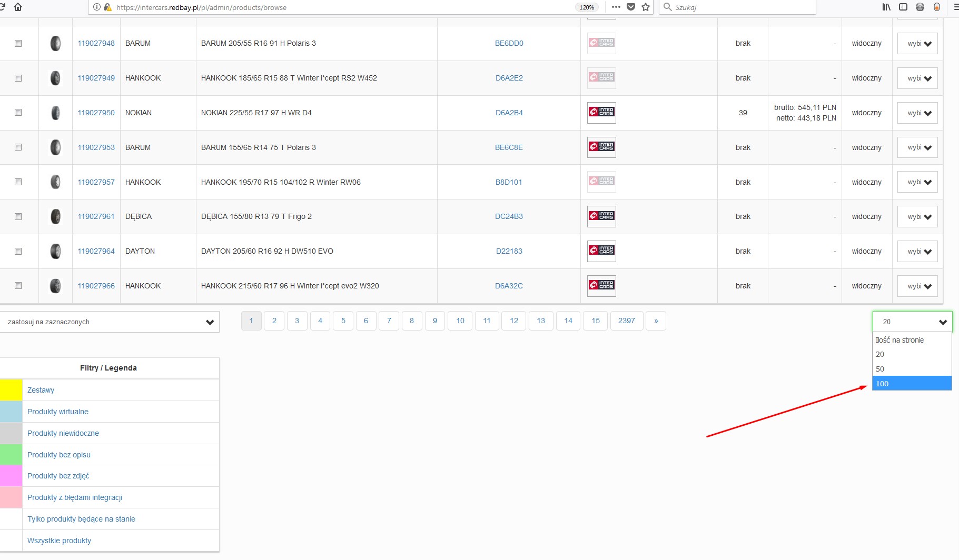Click the 'Produkty bez zdjęć' filter link
Image resolution: width=959 pixels, height=560 pixels.
coord(58,476)
